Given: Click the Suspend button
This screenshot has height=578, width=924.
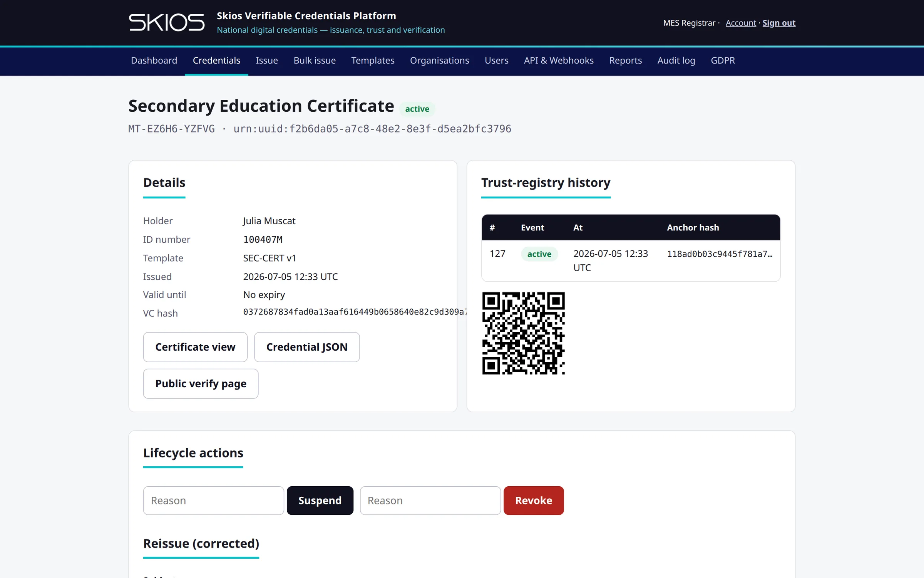Looking at the screenshot, I should tap(320, 501).
